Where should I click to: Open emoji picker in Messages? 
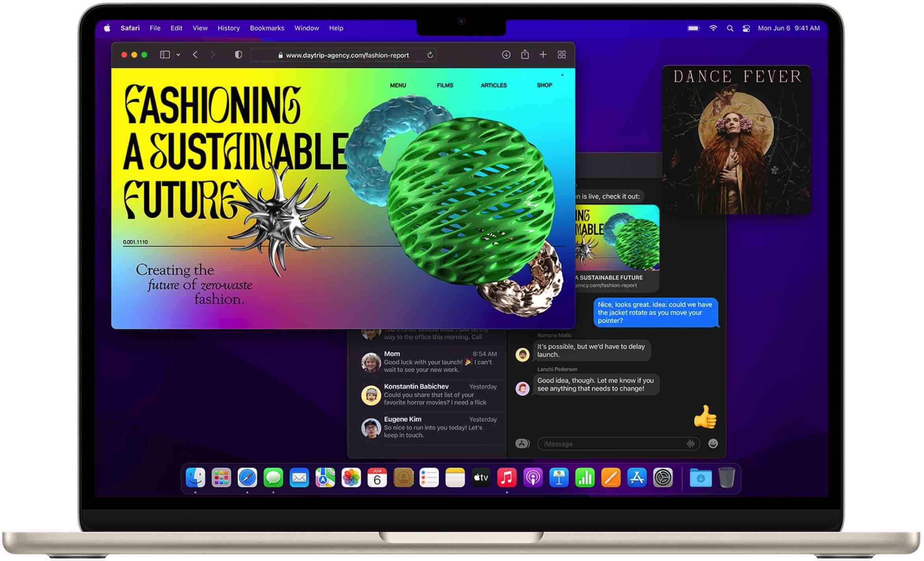714,444
